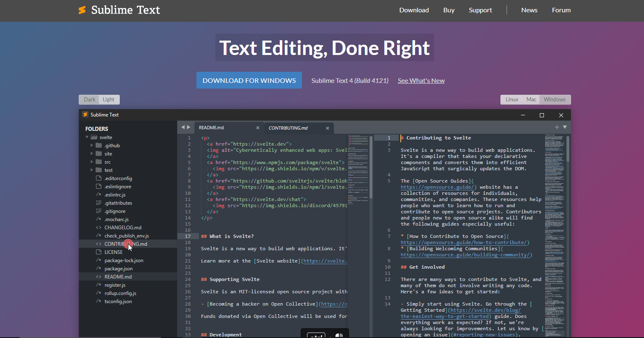The width and height of the screenshot is (644, 338).
Task: Click the file icon beside .eslintignore
Action: point(98,186)
